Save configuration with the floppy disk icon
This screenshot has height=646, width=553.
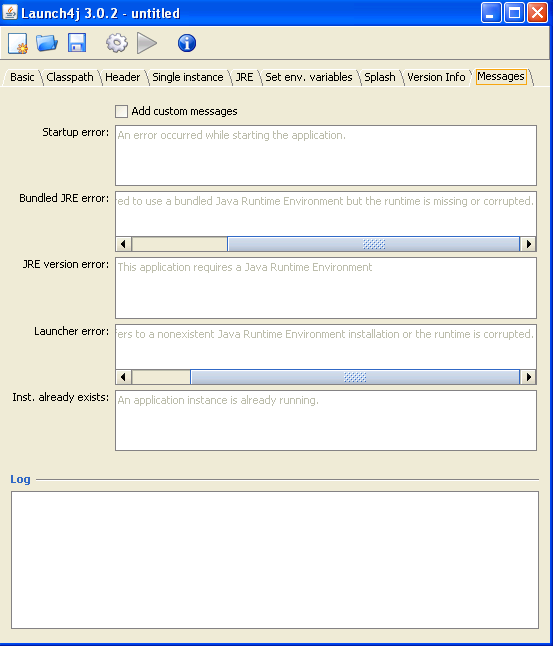pyautogui.click(x=77, y=43)
